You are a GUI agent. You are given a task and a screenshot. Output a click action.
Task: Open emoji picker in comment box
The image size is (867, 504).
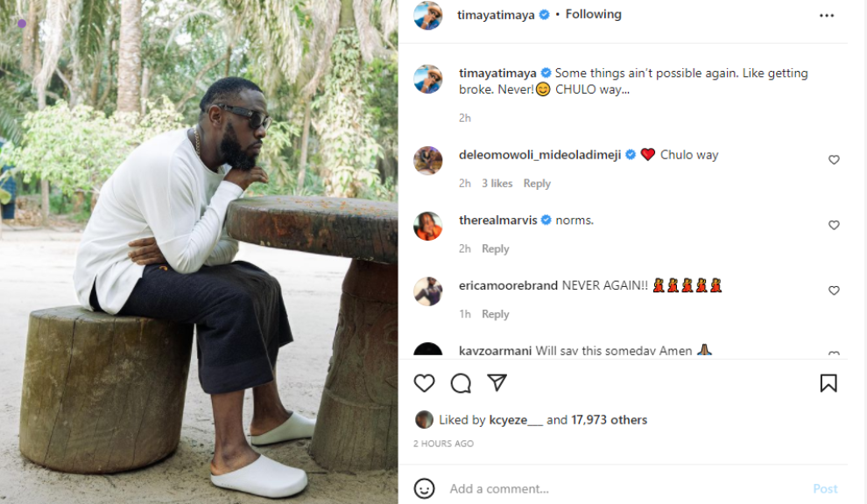(x=424, y=488)
